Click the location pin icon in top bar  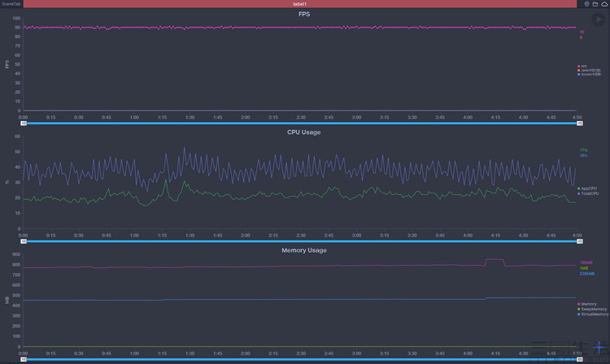point(586,4)
